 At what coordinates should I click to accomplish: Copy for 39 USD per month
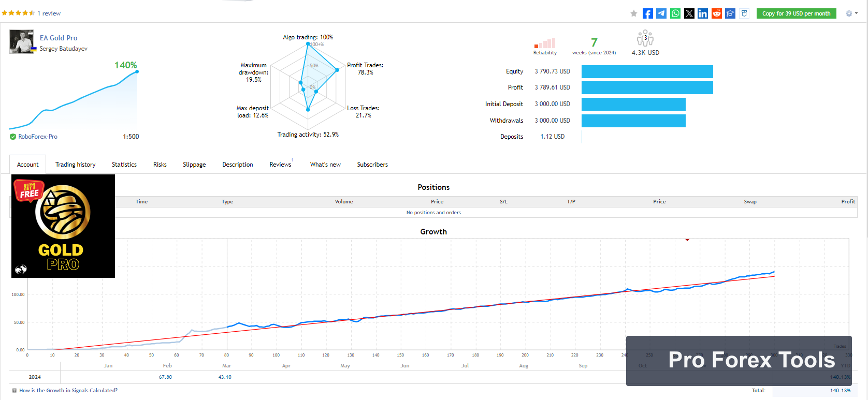pyautogui.click(x=796, y=13)
